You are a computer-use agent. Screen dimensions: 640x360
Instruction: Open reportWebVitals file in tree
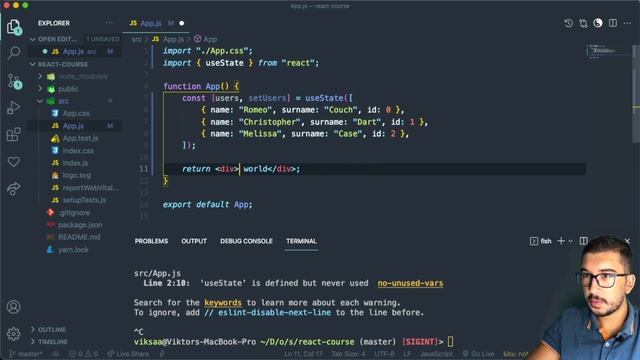click(x=90, y=188)
